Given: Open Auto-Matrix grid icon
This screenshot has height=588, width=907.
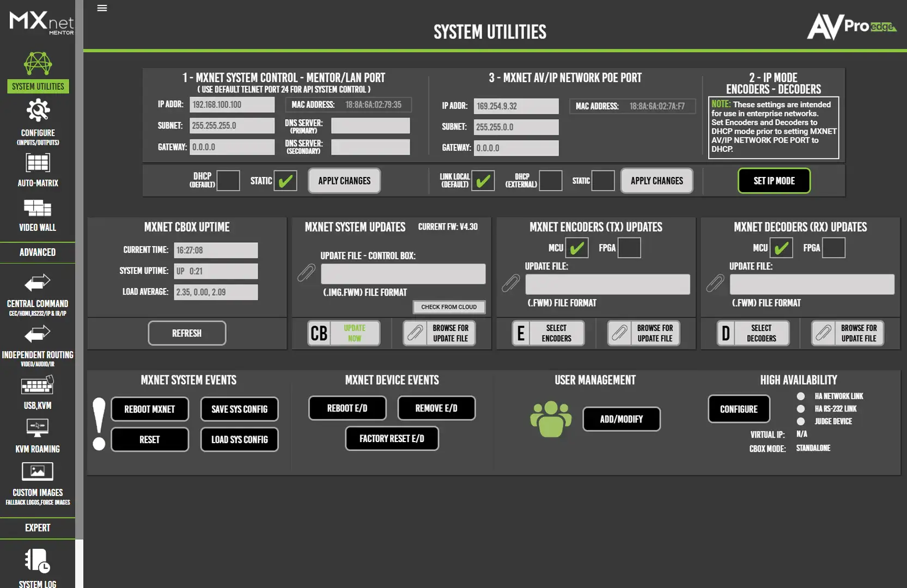Looking at the screenshot, I should pos(38,162).
